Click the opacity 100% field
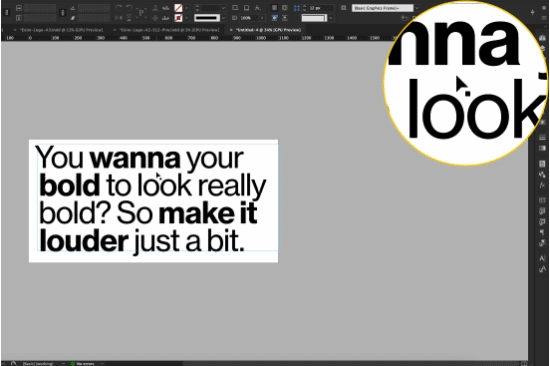Screen dimensions: 550x366 pos(248,18)
